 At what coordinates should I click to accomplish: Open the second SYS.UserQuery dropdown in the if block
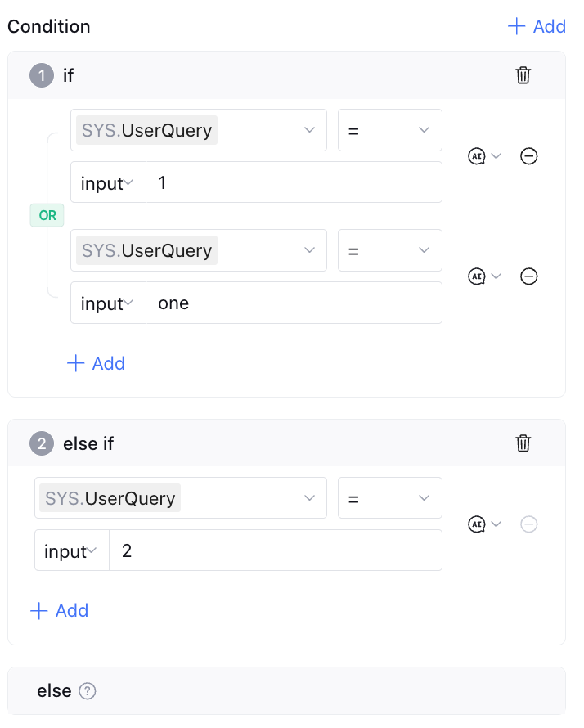(x=198, y=250)
